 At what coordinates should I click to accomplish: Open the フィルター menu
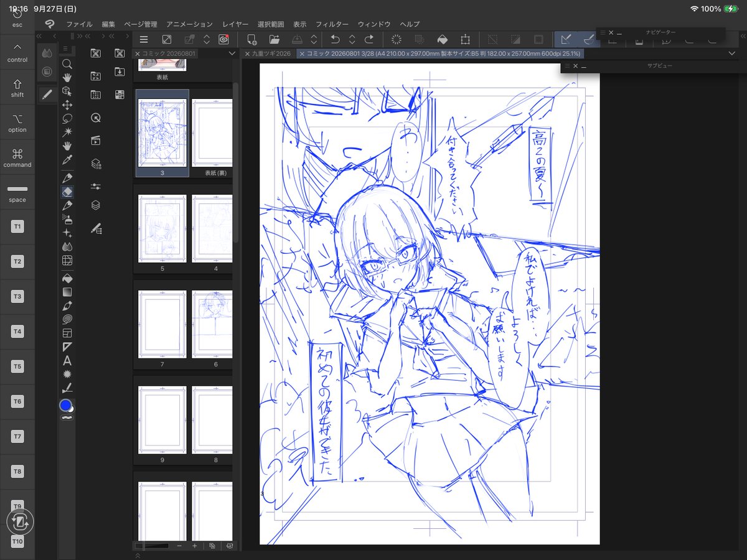[x=332, y=24]
